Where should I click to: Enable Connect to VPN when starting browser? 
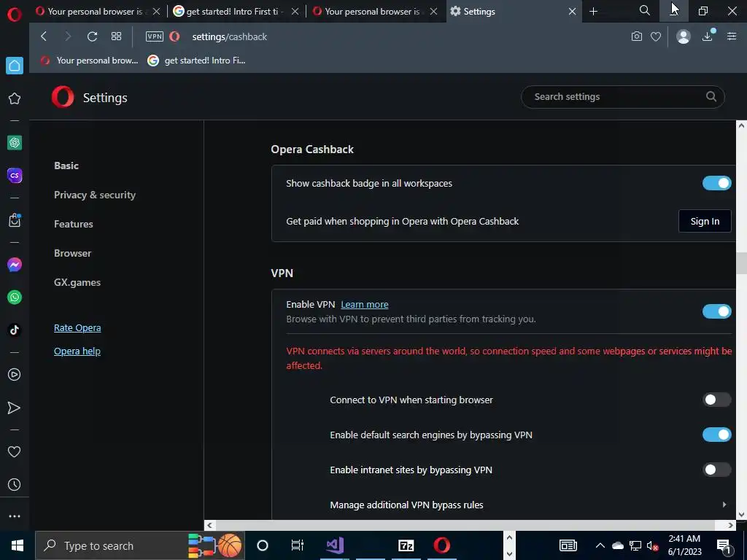[716, 400]
